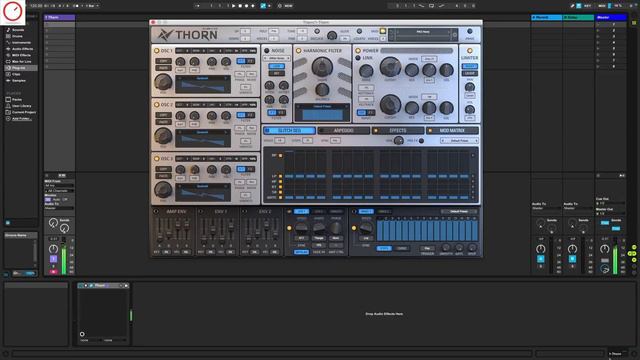Open the EFFECTS tab
Viewport: 640px width, 360px height.
coord(398,131)
